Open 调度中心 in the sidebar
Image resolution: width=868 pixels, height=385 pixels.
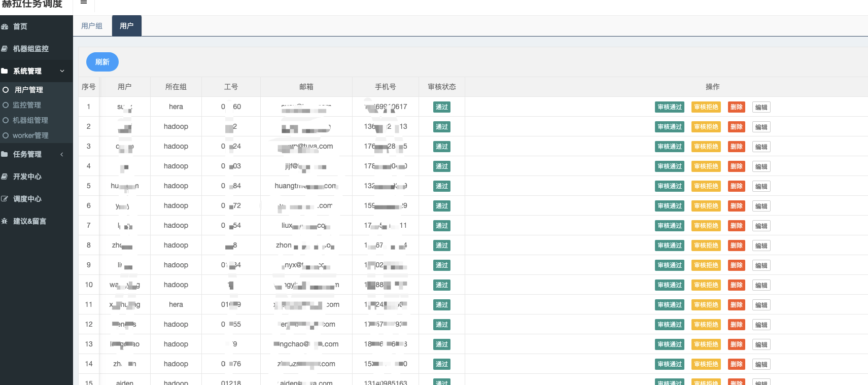27,199
